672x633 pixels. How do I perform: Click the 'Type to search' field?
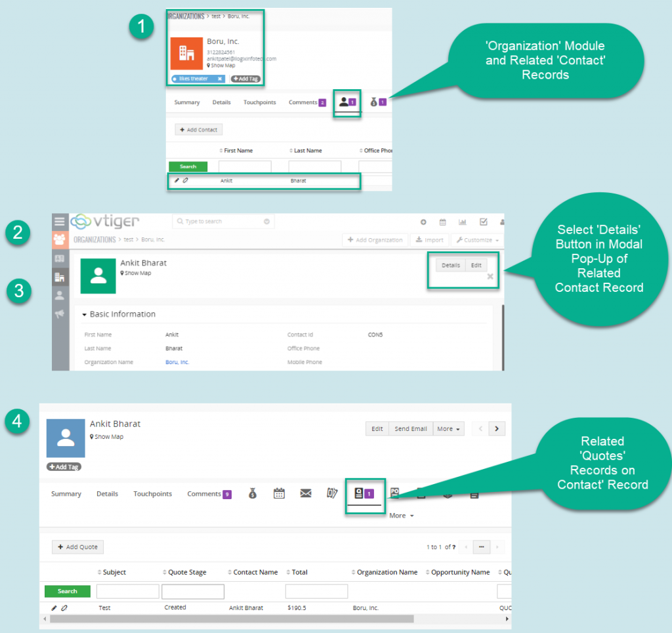pos(223,222)
